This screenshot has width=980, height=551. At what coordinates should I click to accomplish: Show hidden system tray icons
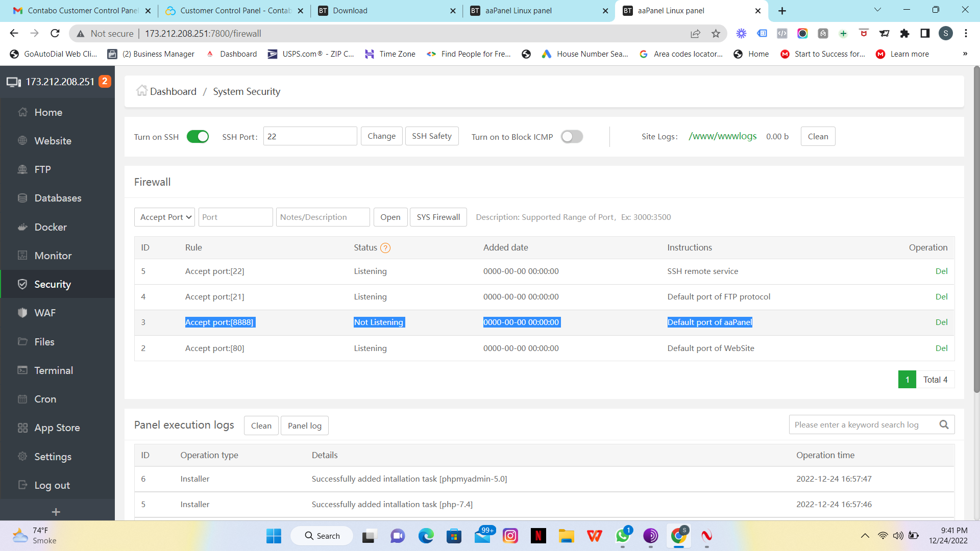pos(865,536)
